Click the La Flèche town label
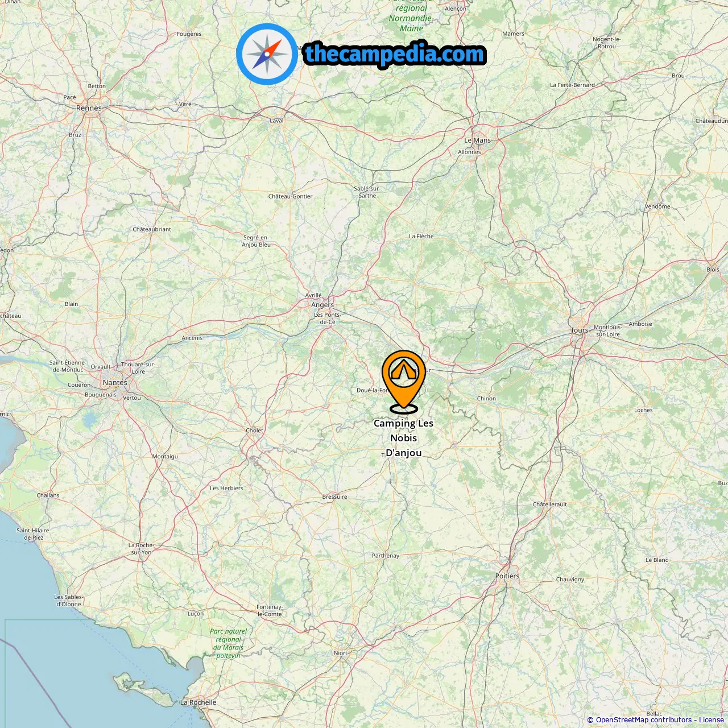Image resolution: width=728 pixels, height=728 pixels. [421, 236]
